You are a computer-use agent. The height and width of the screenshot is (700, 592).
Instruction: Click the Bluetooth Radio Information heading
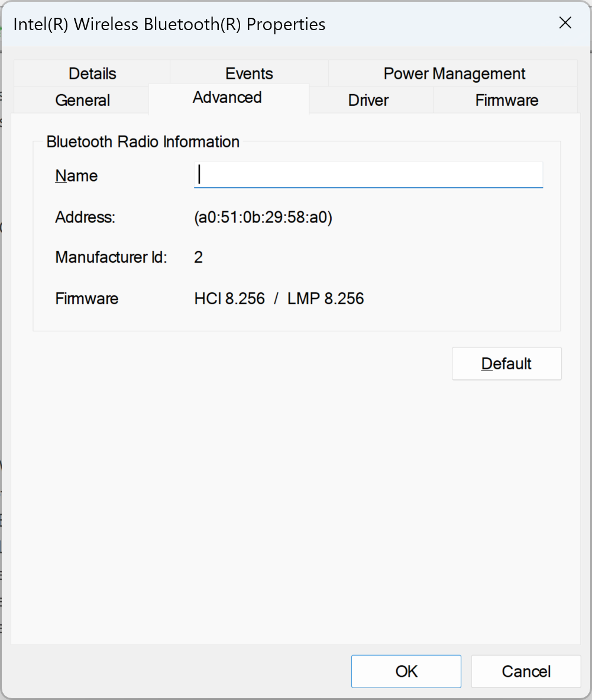coord(143,142)
